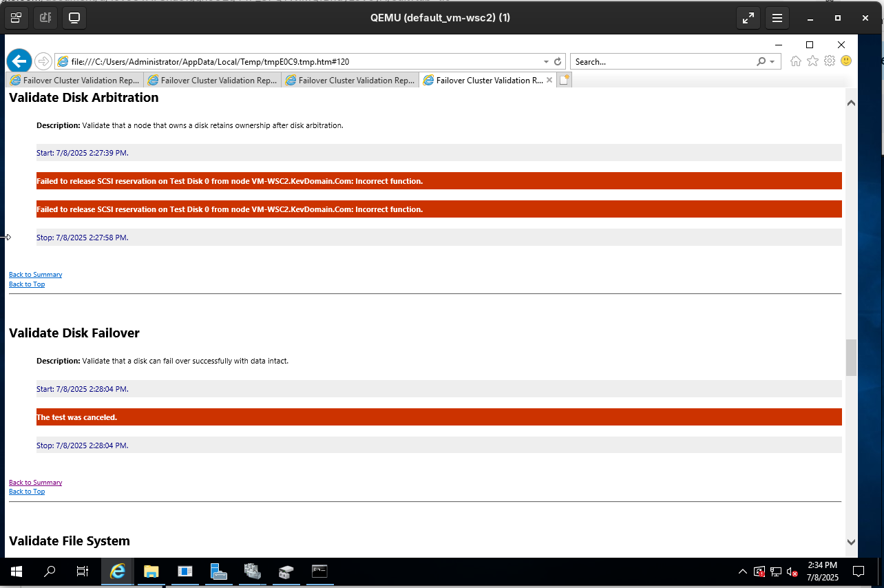Click the QEMU (default_vm-wsc2) (1) window title
884x588 pixels.
tap(440, 18)
